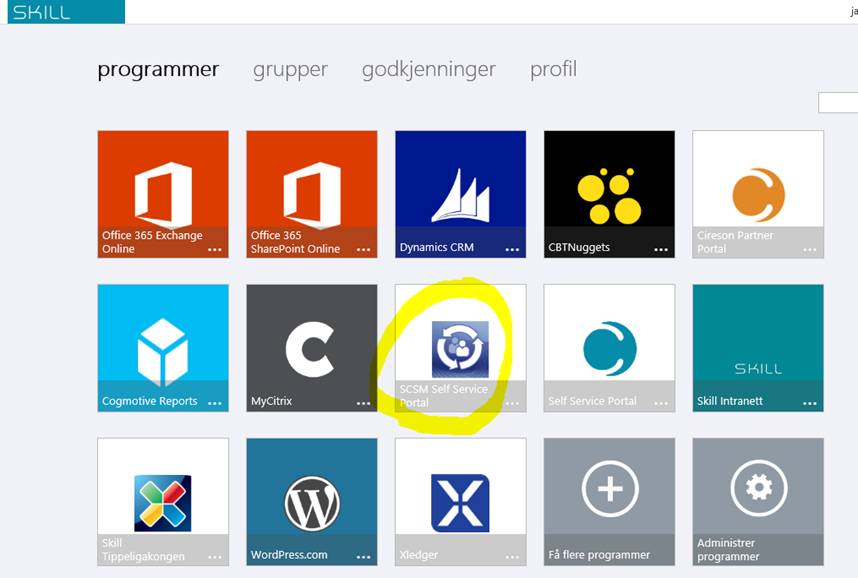This screenshot has width=858, height=578.
Task: Launch Skill Tippeligakongen app
Action: [x=163, y=502]
